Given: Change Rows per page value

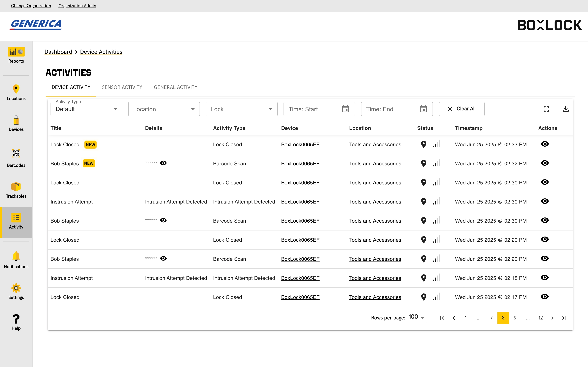Looking at the screenshot, I should tap(417, 317).
